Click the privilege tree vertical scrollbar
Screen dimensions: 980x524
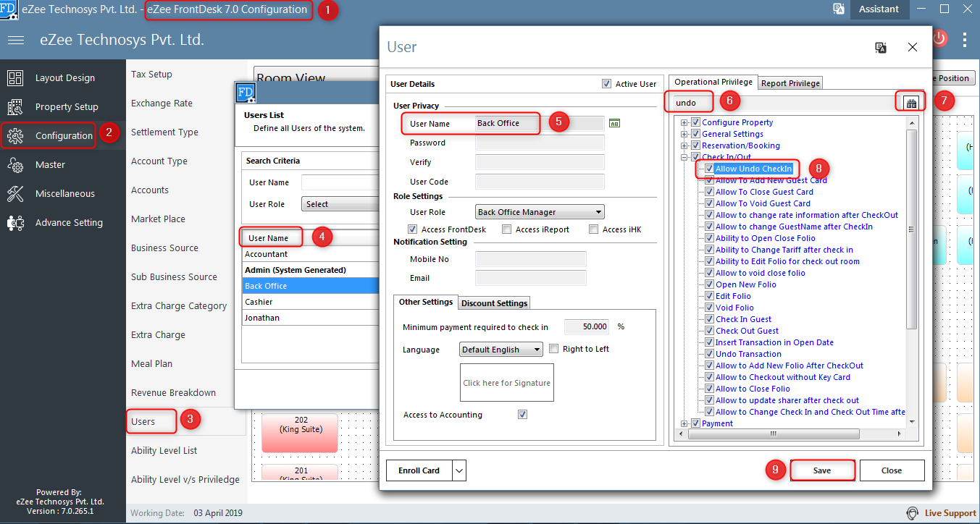pos(911,229)
